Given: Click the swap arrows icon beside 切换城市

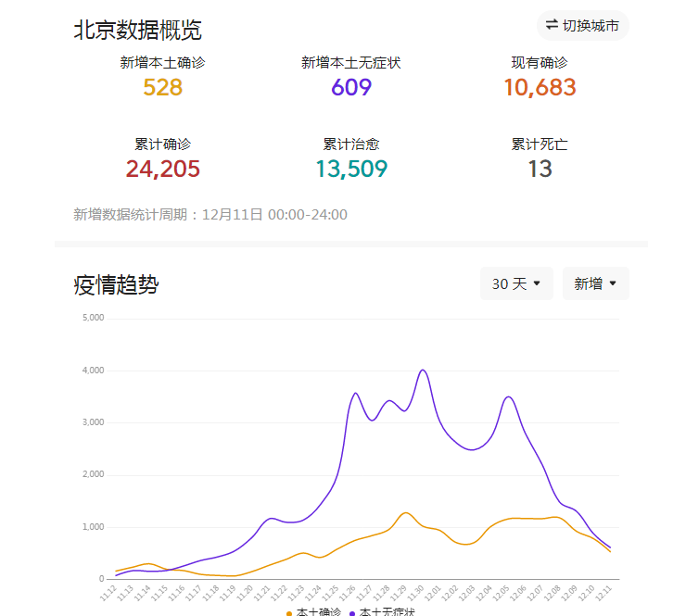Looking at the screenshot, I should [552, 25].
